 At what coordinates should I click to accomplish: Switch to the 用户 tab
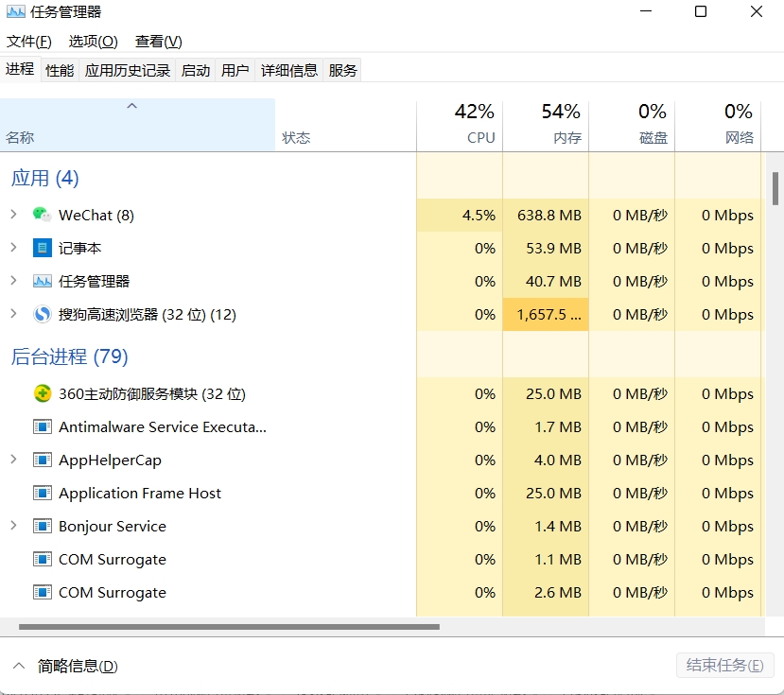pos(235,71)
